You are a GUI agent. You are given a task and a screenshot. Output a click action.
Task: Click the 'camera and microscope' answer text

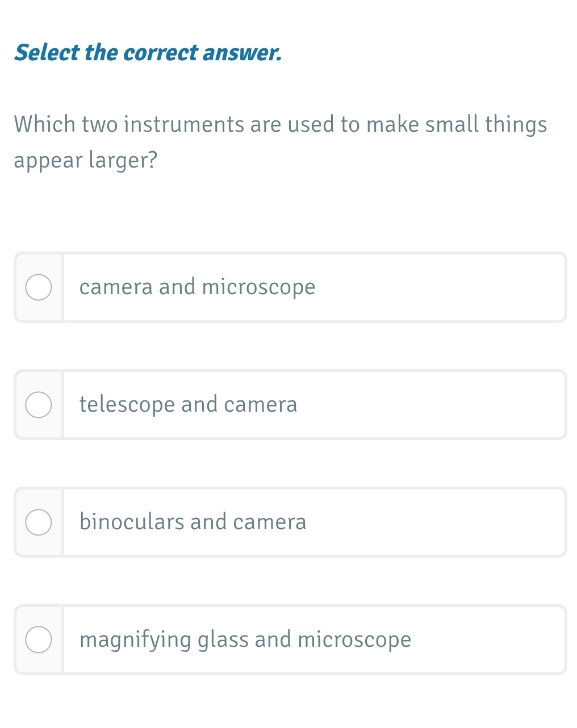[x=197, y=287]
